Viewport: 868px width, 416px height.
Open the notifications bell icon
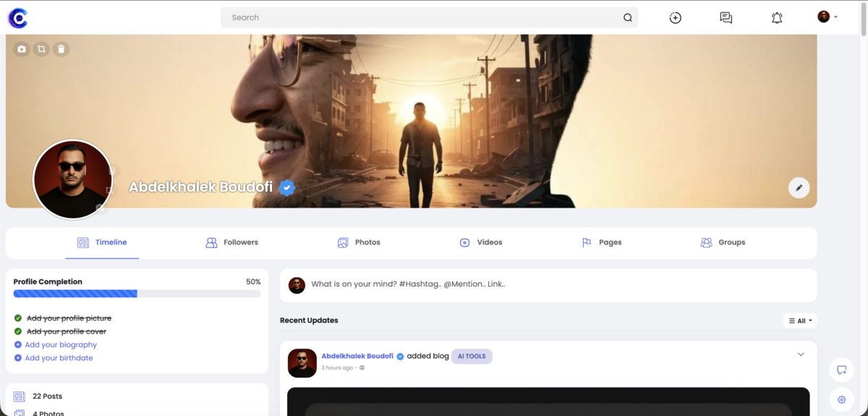point(777,17)
